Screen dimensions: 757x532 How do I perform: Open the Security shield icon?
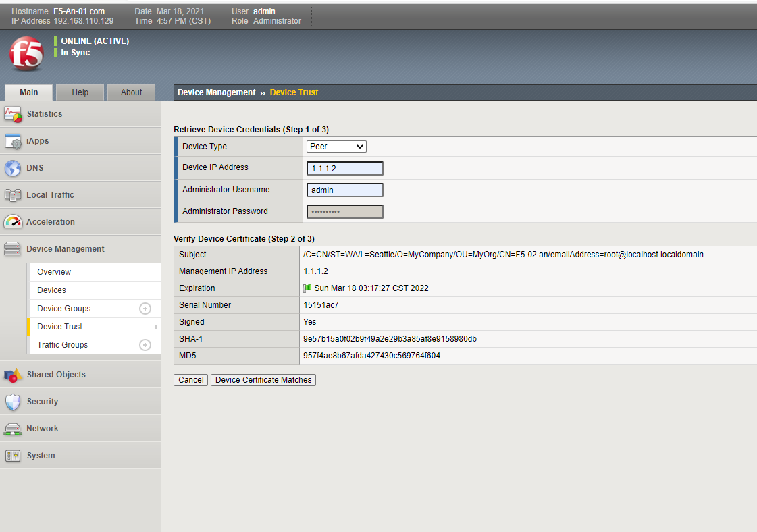[x=13, y=402]
